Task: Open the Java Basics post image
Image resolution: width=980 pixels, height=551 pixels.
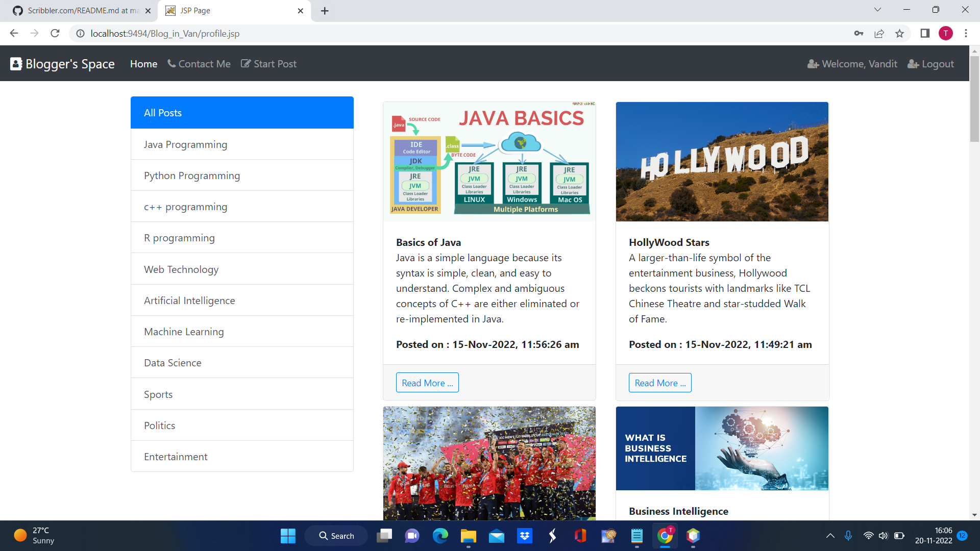Action: click(489, 162)
